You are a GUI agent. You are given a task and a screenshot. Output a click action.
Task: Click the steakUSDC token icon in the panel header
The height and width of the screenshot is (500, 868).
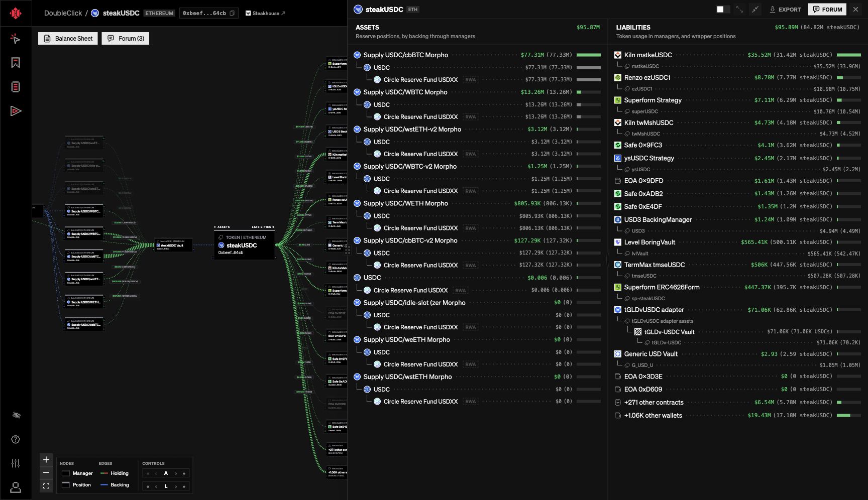point(358,10)
